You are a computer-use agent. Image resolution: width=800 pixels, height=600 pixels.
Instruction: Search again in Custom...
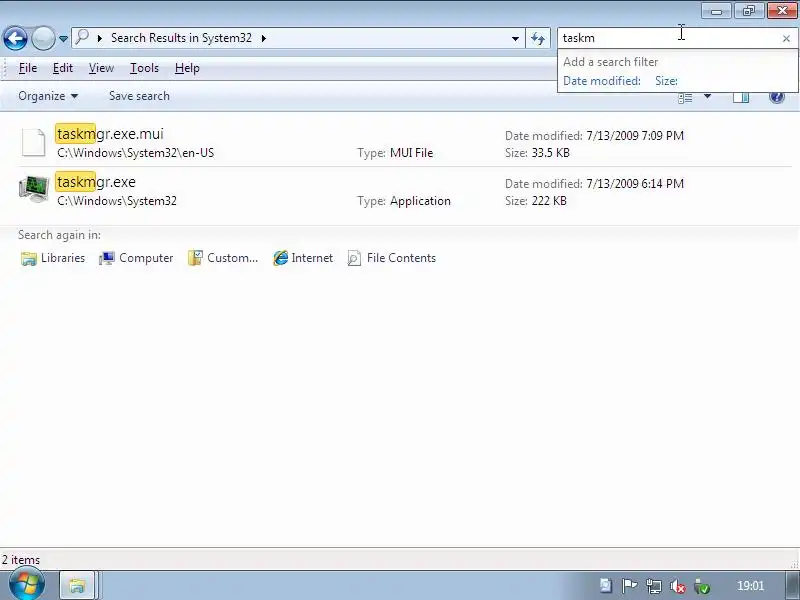coord(223,258)
